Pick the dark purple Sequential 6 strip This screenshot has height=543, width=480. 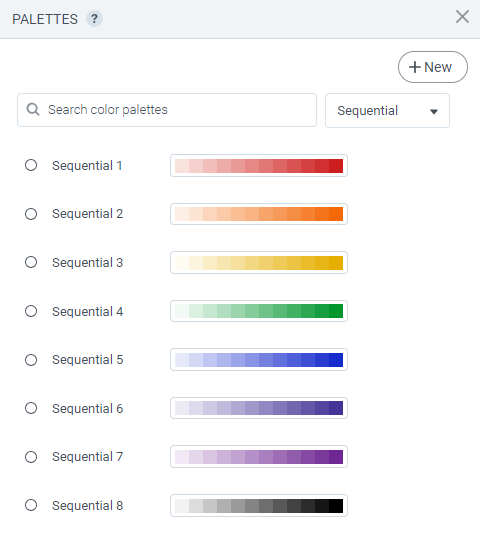259,408
